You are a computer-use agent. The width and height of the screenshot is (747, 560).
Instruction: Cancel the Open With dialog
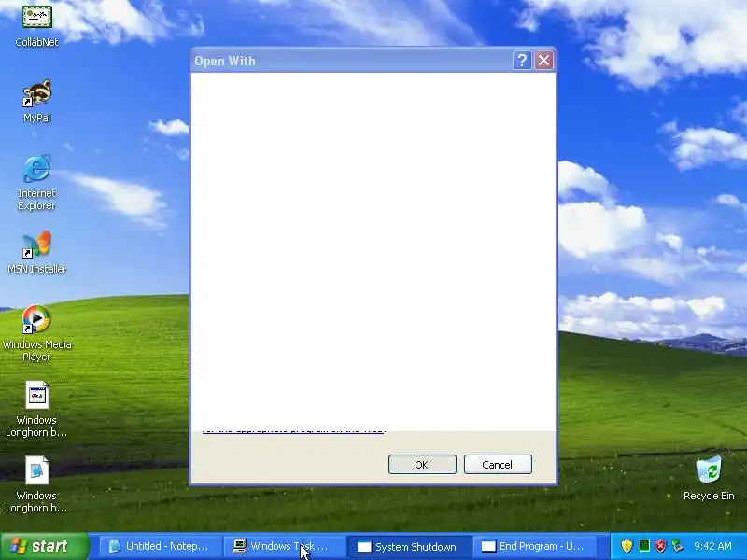[498, 464]
